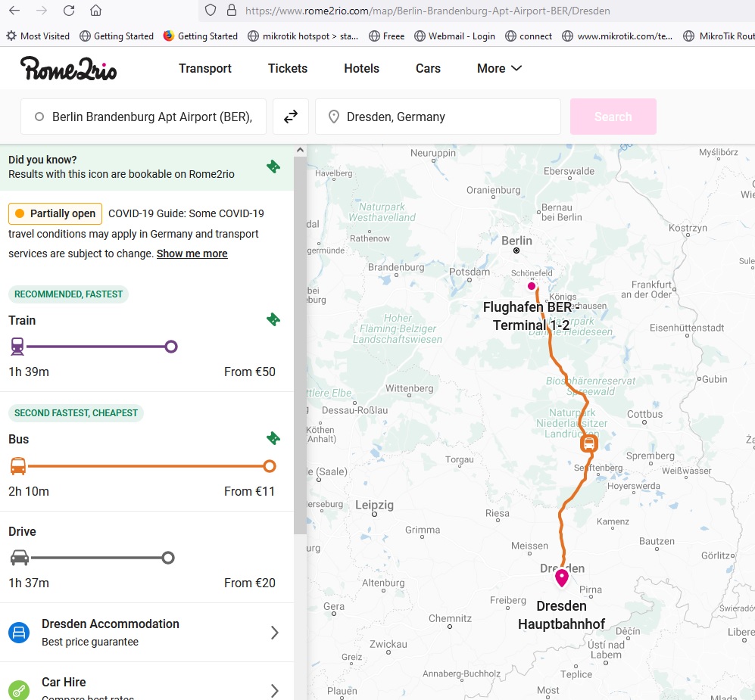Click the bus stop marker on map route
Image resolution: width=755 pixels, height=700 pixels.
[589, 443]
